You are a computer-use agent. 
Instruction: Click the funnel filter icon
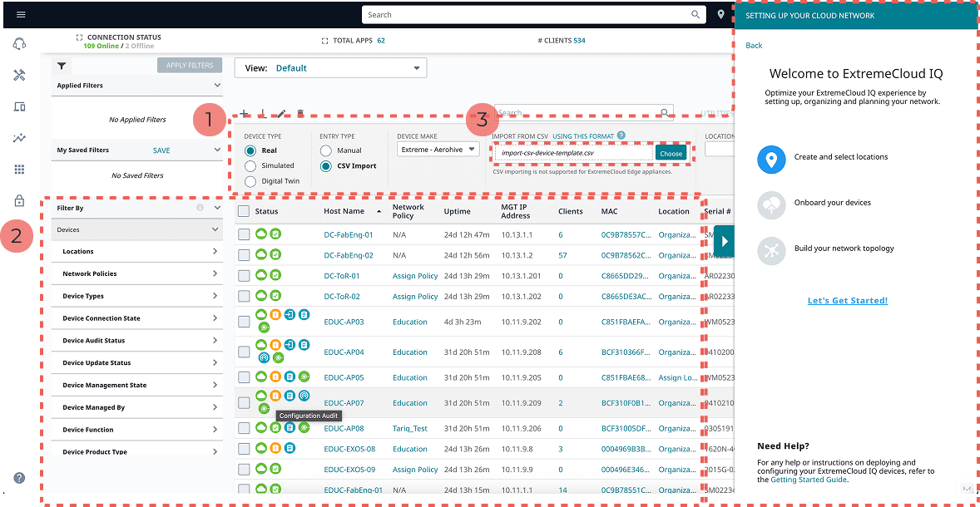click(x=62, y=66)
